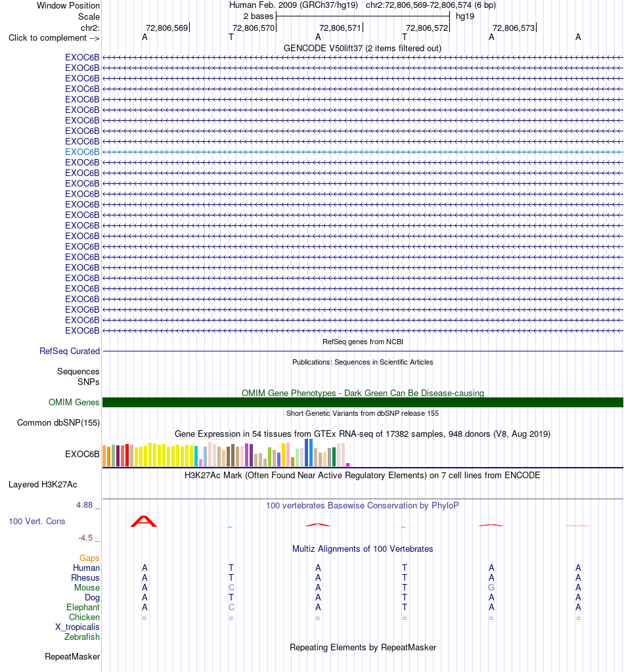Click the 'Dog' species label
The width and height of the screenshot is (624, 672).
pyautogui.click(x=92, y=597)
